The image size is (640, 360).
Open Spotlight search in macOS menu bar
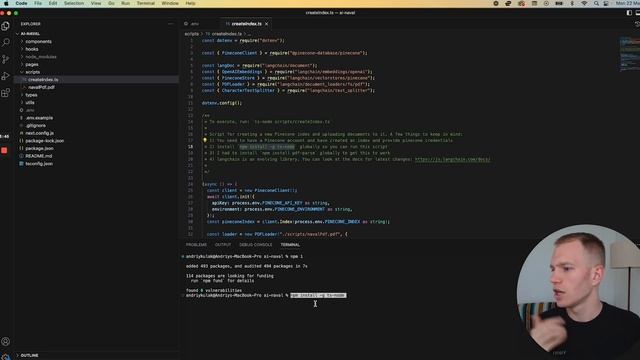point(596,3)
